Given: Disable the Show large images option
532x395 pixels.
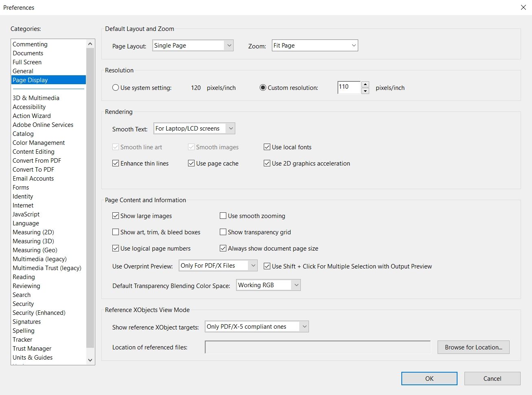Looking at the screenshot, I should (x=116, y=216).
